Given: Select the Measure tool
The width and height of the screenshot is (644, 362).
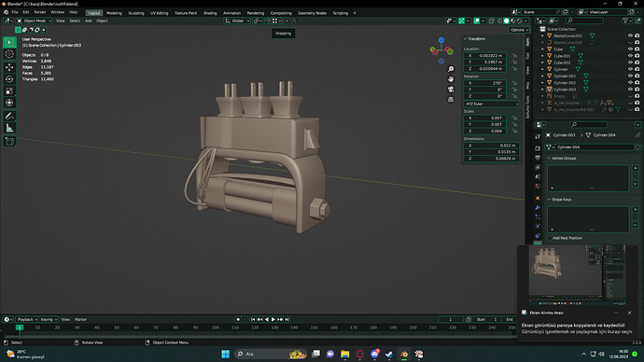Looking at the screenshot, I should click(9, 128).
